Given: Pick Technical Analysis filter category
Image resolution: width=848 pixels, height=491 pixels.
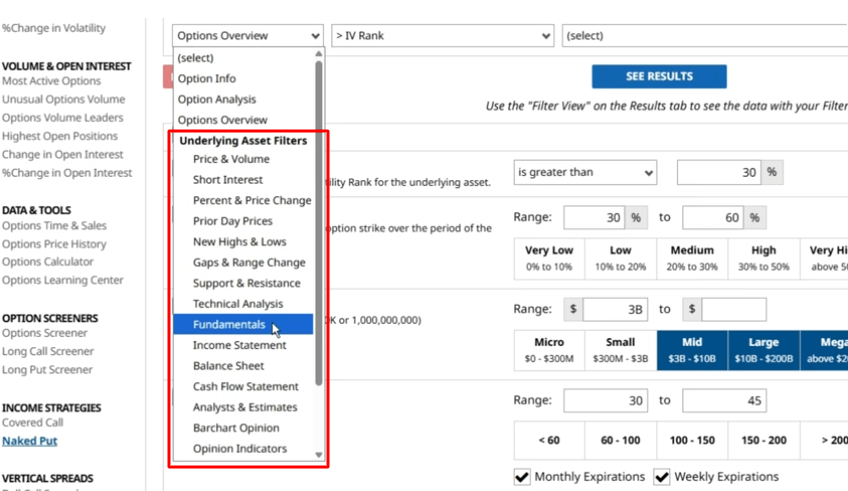Looking at the screenshot, I should pos(238,304).
